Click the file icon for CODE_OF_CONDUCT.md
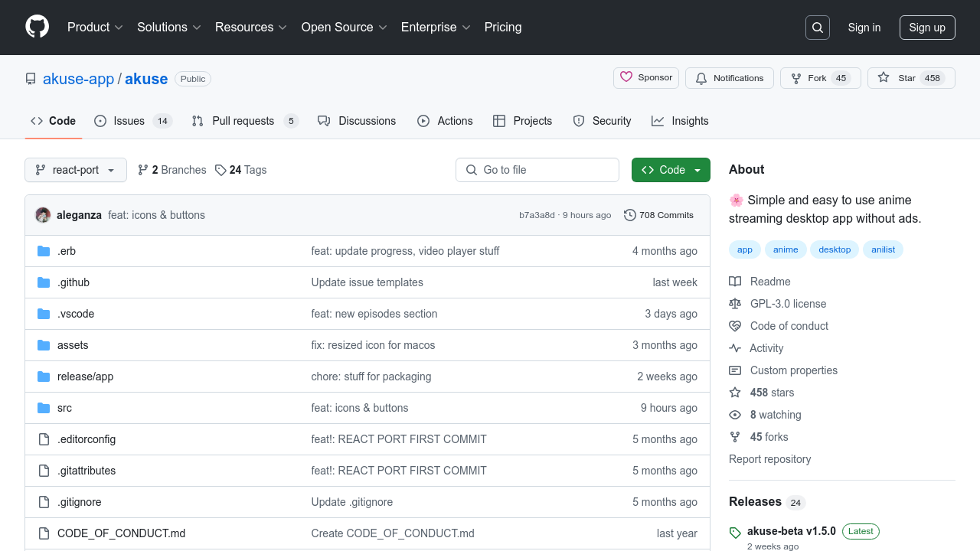 (44, 533)
